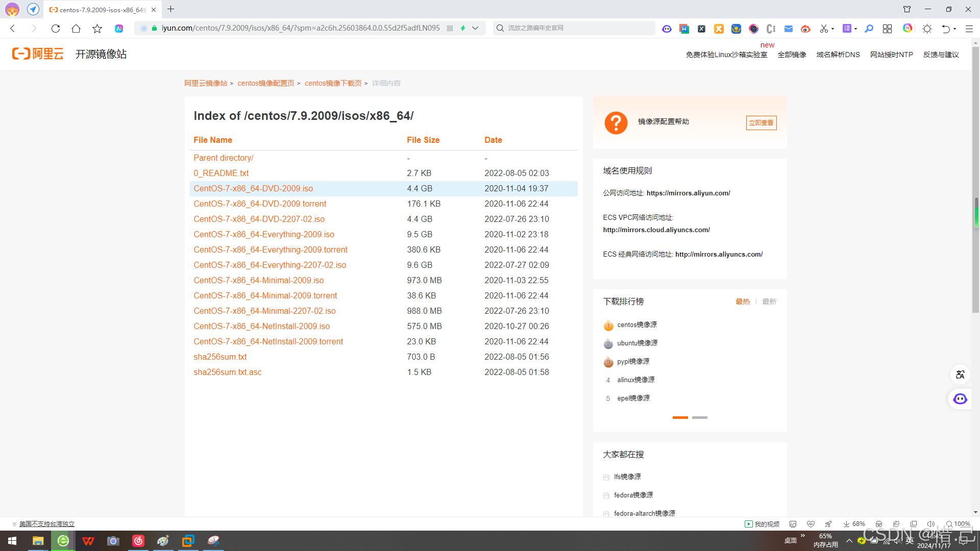Select second carousel indicator in ranking panel
The width and height of the screenshot is (980, 551).
[x=699, y=417]
